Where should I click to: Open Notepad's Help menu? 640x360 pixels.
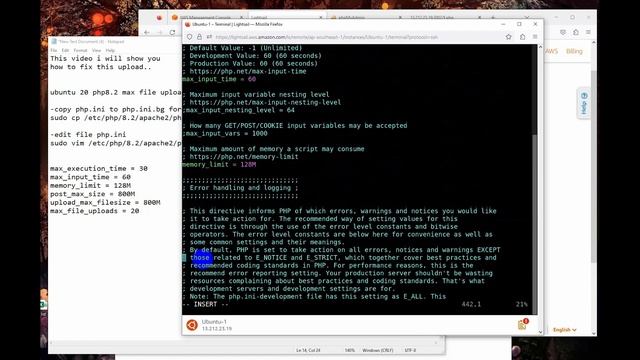110,50
